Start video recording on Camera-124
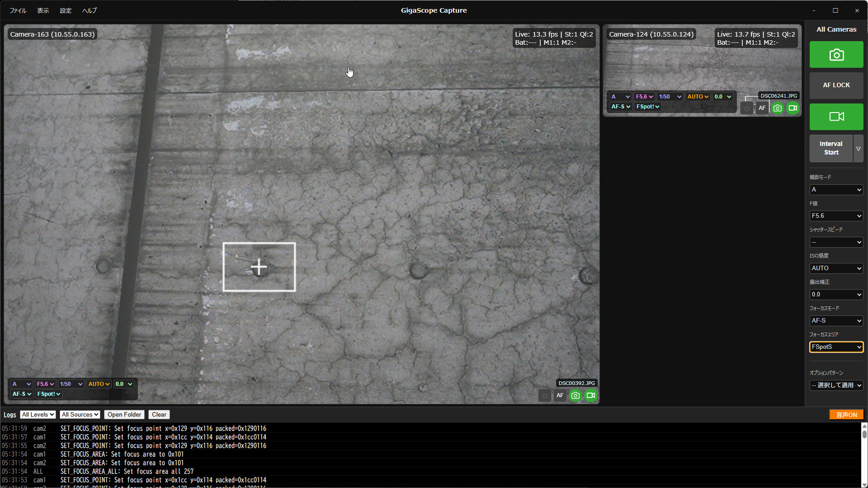This screenshot has height=488, width=868. 793,108
